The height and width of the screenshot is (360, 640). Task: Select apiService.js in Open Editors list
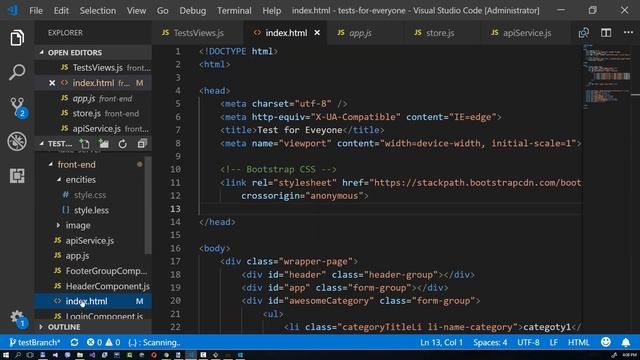point(93,129)
